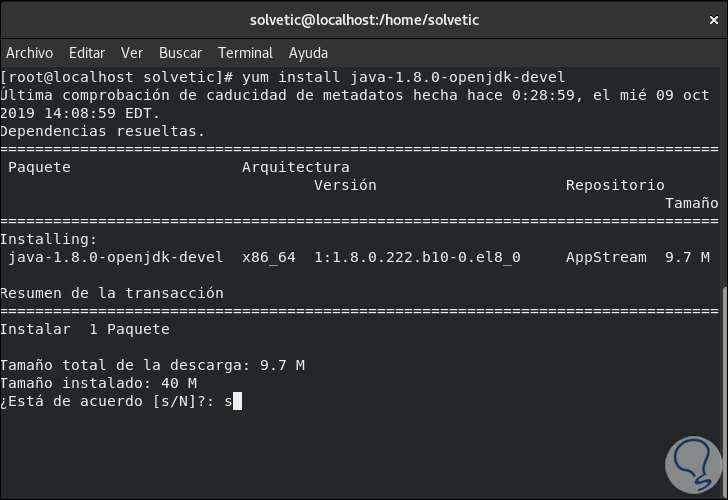Open the Ver menu
Viewport: 728px width, 500px height.
[132, 53]
